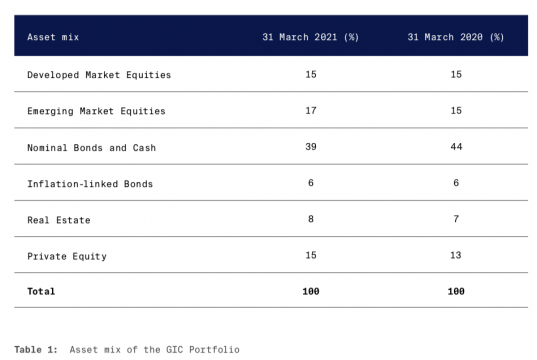Click the 2021 total value 100
Image resolution: width=537 pixels, height=360 pixels.
pyautogui.click(x=311, y=291)
